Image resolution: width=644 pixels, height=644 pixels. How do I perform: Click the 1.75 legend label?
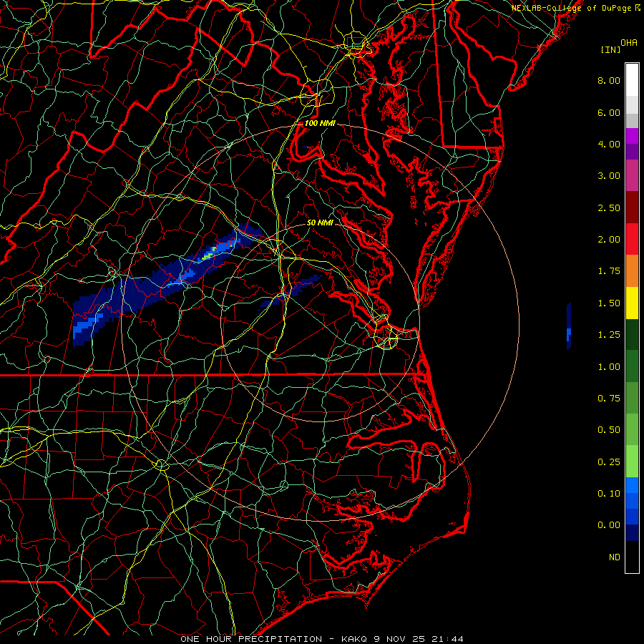point(609,271)
